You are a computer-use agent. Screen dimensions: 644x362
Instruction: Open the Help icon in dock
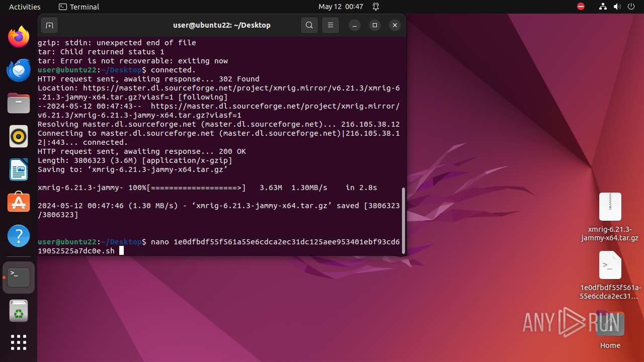(x=19, y=236)
